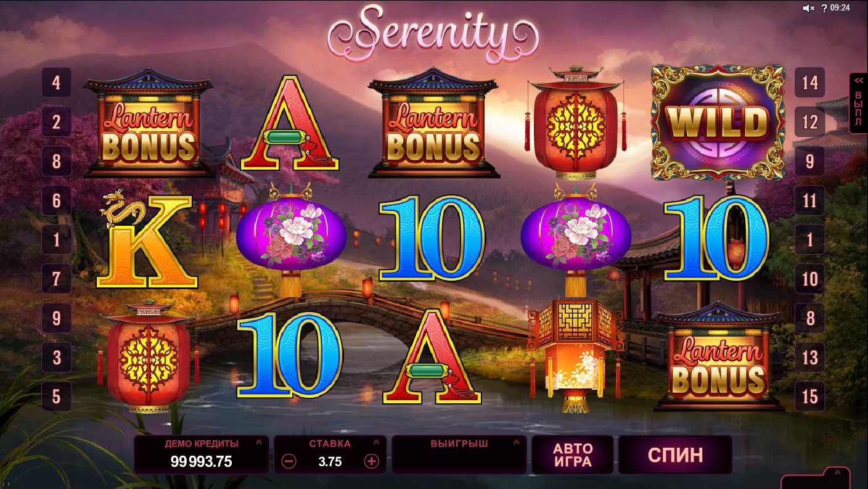Click the bet value 3.75 field
868x489 pixels.
(x=330, y=461)
